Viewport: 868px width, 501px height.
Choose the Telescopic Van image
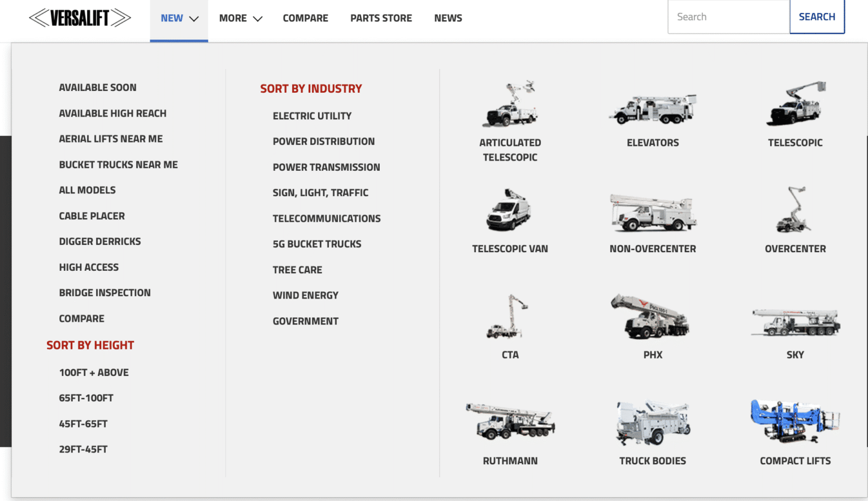click(x=510, y=210)
